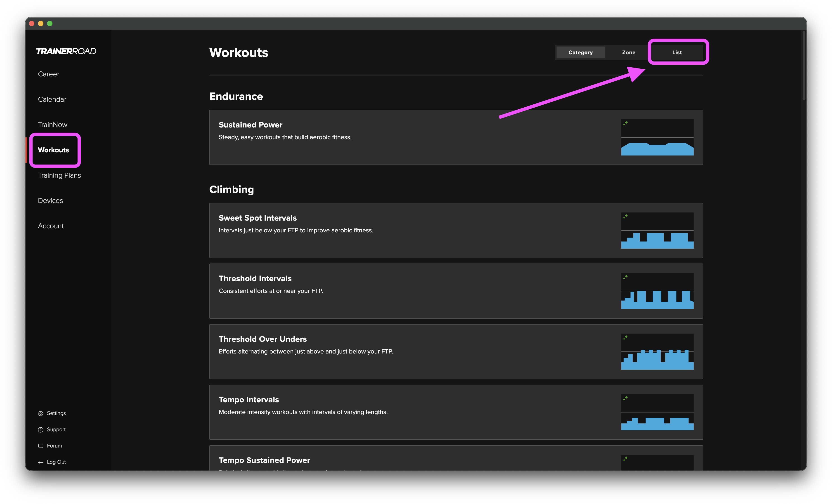Open Devices in the sidebar
This screenshot has height=504, width=832.
pyautogui.click(x=50, y=200)
